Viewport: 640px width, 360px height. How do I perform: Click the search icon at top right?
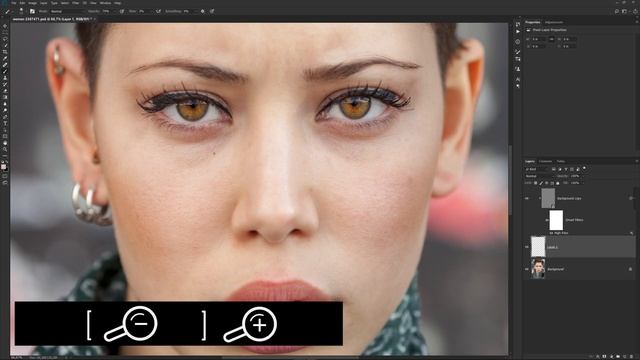click(617, 11)
